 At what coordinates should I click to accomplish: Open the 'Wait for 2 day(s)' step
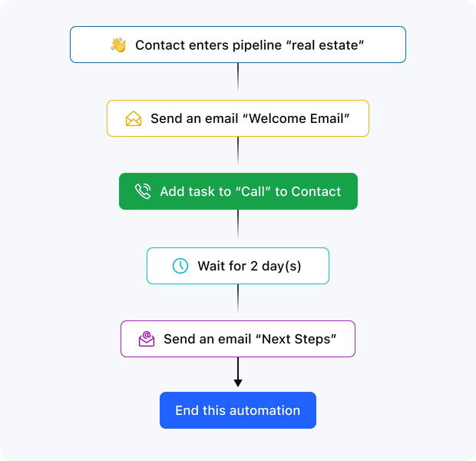[238, 266]
